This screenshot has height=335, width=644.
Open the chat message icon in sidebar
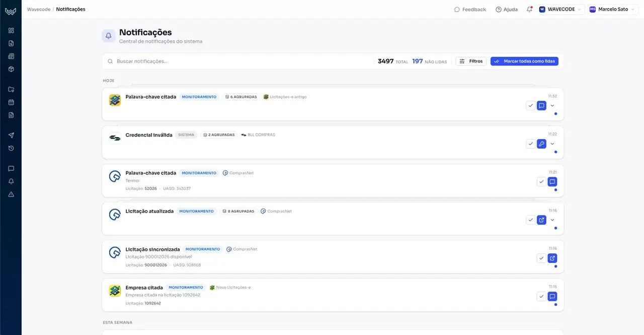11,168
